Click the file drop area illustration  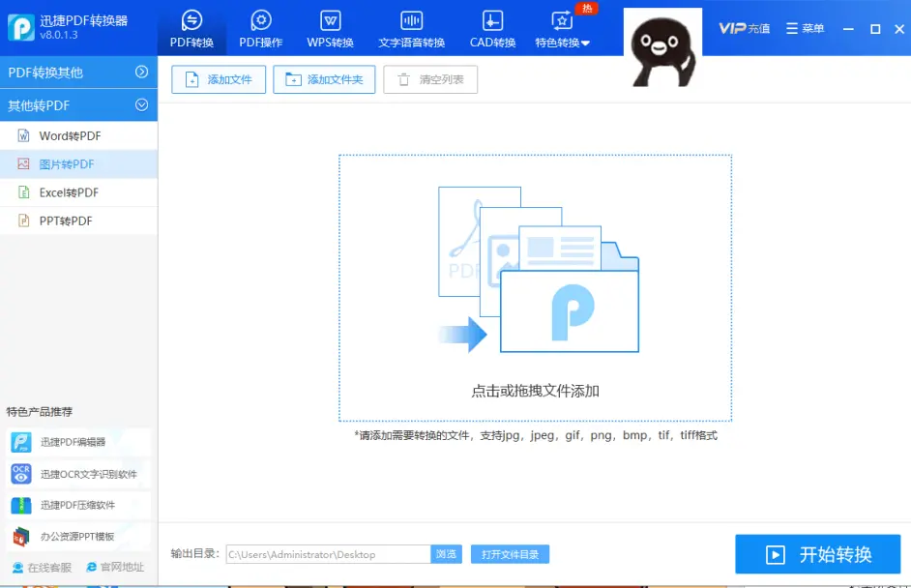539,270
